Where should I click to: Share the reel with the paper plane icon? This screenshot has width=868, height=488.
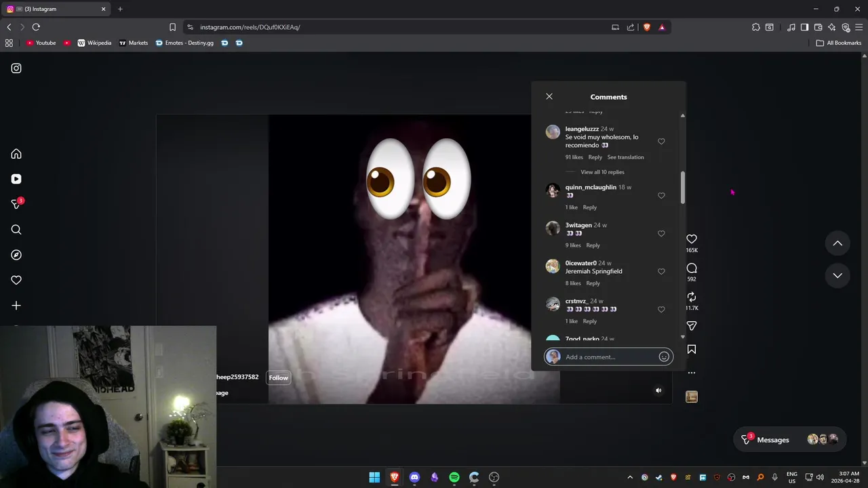(692, 326)
